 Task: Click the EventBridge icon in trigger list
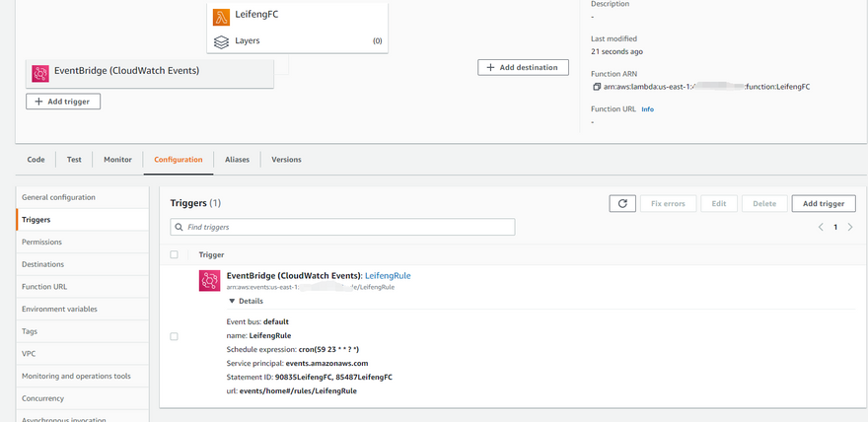(210, 281)
